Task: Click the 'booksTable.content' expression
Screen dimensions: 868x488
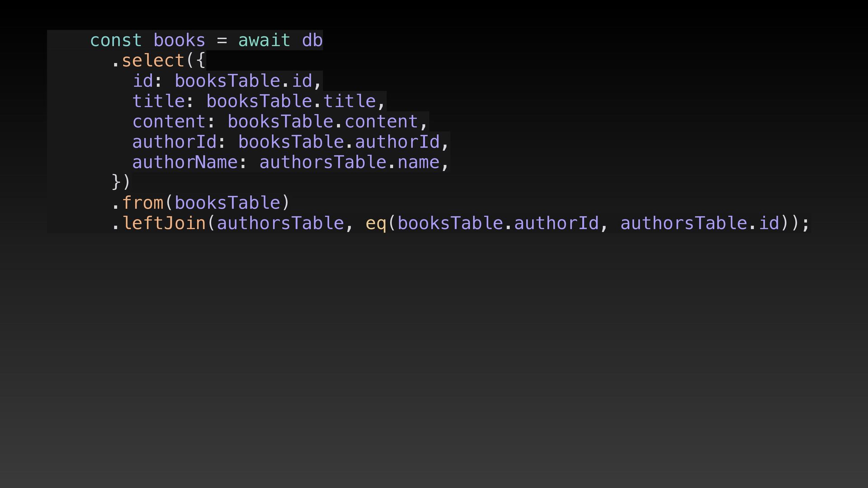Action: (x=322, y=122)
